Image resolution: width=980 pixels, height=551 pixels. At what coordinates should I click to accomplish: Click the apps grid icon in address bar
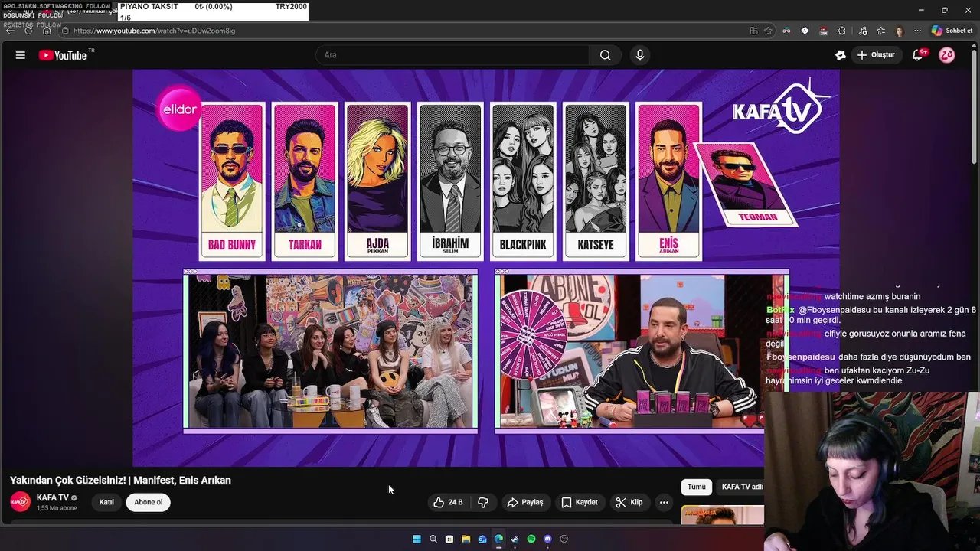point(754,31)
